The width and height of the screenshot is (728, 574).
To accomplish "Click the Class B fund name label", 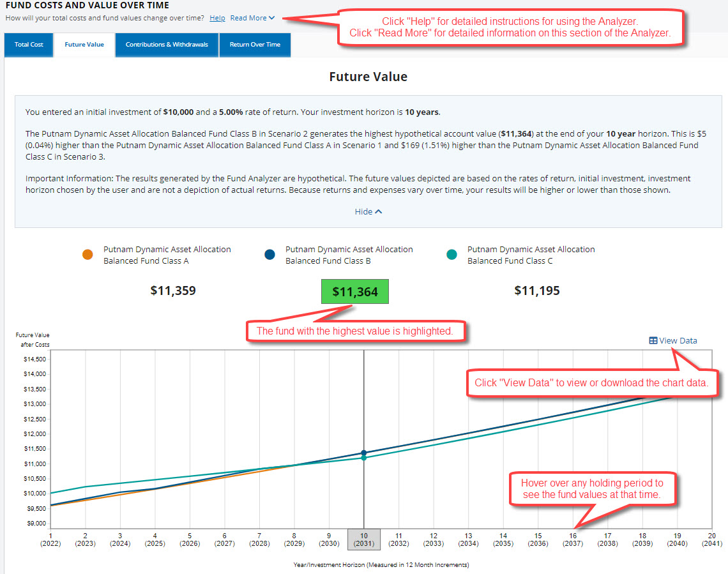I will [x=349, y=254].
